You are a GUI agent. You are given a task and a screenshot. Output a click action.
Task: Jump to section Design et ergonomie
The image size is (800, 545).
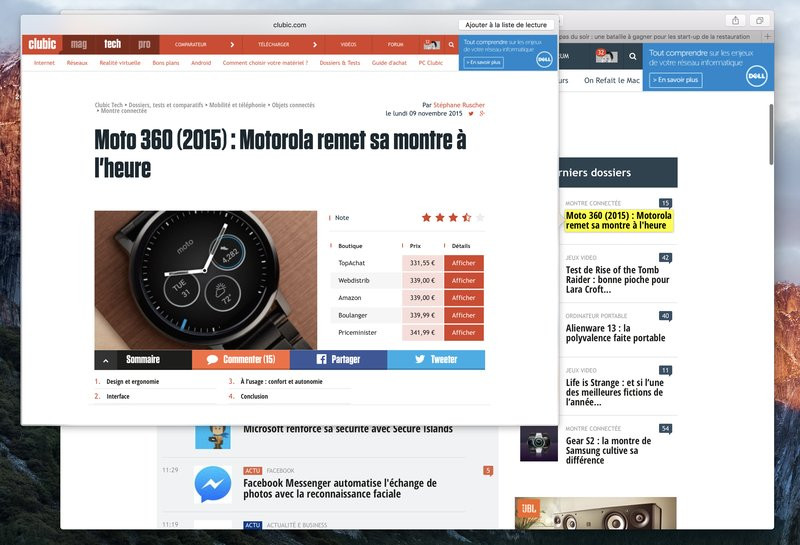(x=132, y=382)
